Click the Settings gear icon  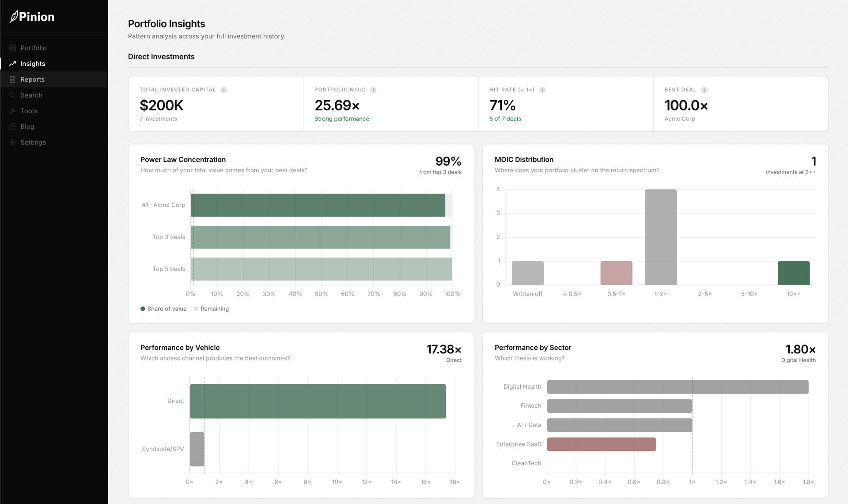pos(12,142)
